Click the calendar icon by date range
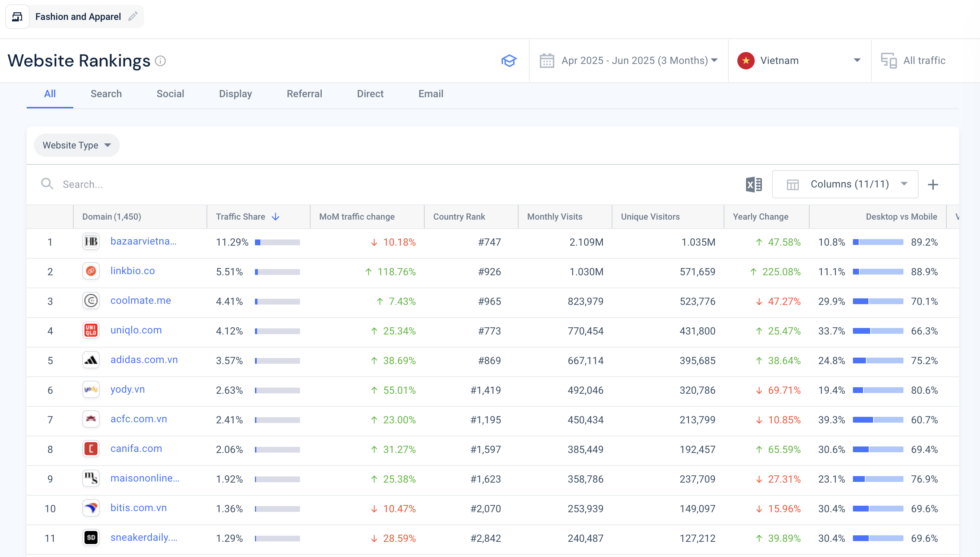This screenshot has height=557, width=980. tap(546, 60)
